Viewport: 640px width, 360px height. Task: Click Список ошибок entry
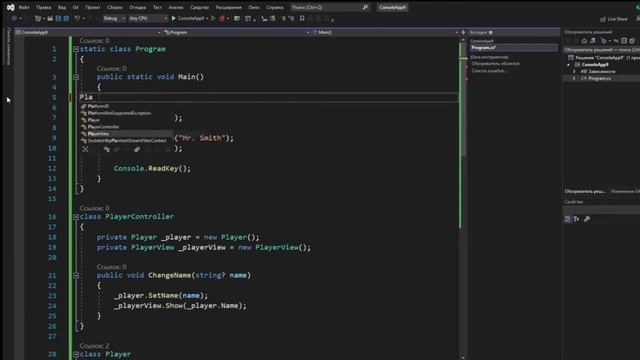point(489,71)
